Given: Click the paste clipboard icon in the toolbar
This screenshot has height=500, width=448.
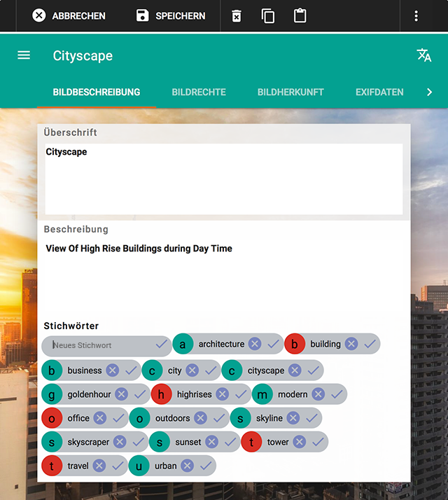Looking at the screenshot, I should (x=300, y=15).
